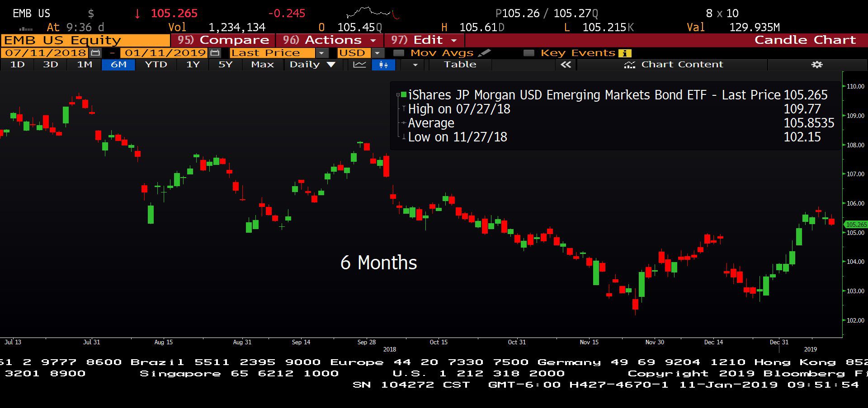The height and width of the screenshot is (408, 868).
Task: Click the Table button
Action: 460,65
